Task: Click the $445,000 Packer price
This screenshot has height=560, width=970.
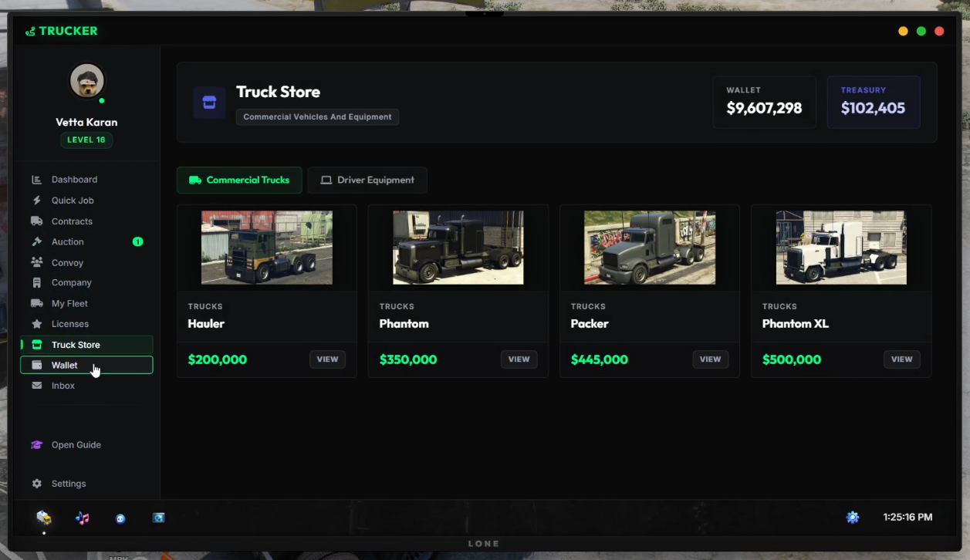Action: [600, 359]
